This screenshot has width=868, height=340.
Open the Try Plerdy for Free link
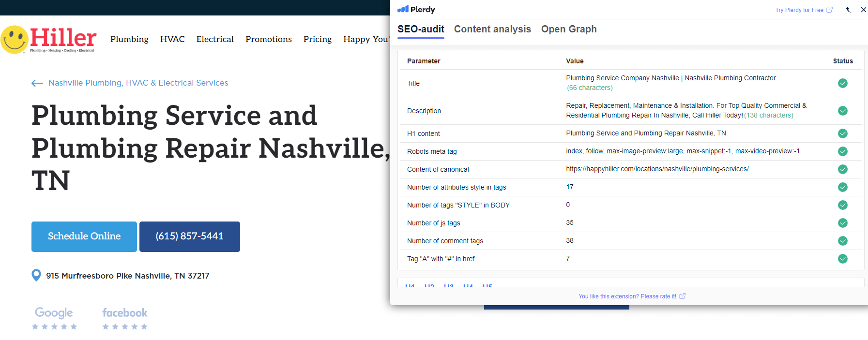[804, 10]
